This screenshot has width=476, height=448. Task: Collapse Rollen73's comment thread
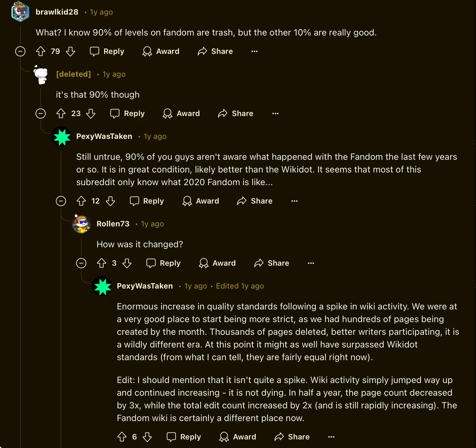click(81, 263)
